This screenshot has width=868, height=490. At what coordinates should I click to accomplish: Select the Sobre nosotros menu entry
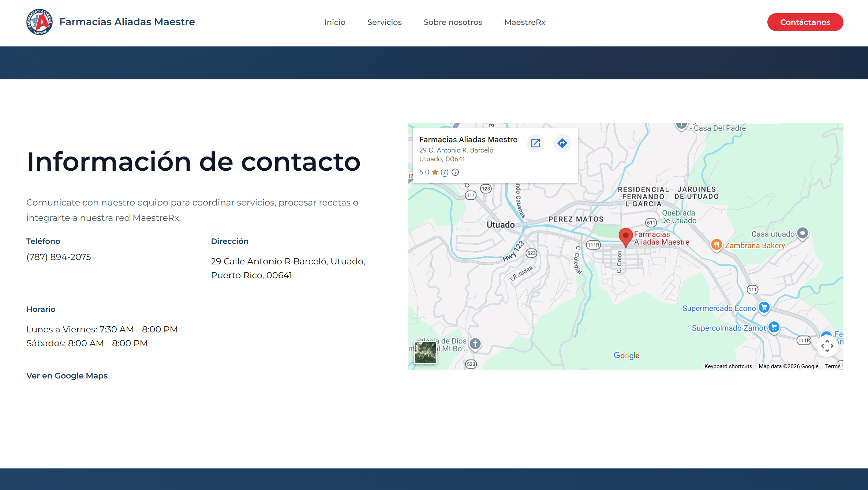tap(453, 22)
